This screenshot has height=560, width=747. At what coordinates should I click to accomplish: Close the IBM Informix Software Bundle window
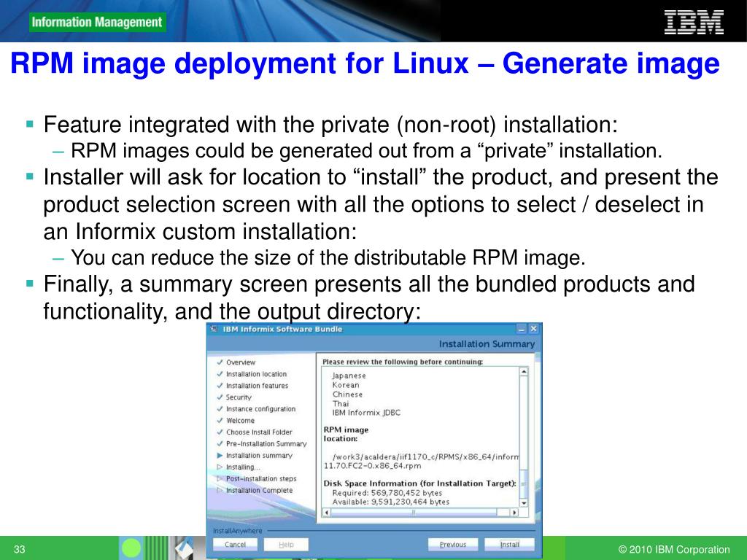tap(533, 329)
